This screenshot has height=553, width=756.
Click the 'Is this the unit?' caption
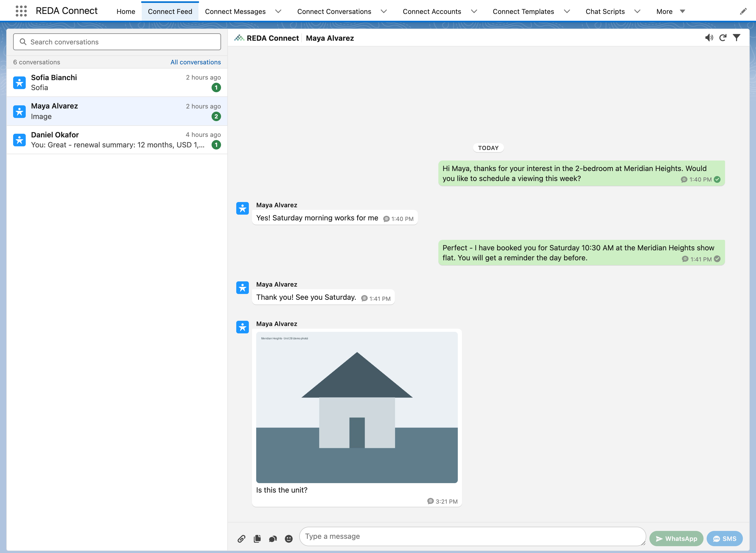pyautogui.click(x=282, y=490)
